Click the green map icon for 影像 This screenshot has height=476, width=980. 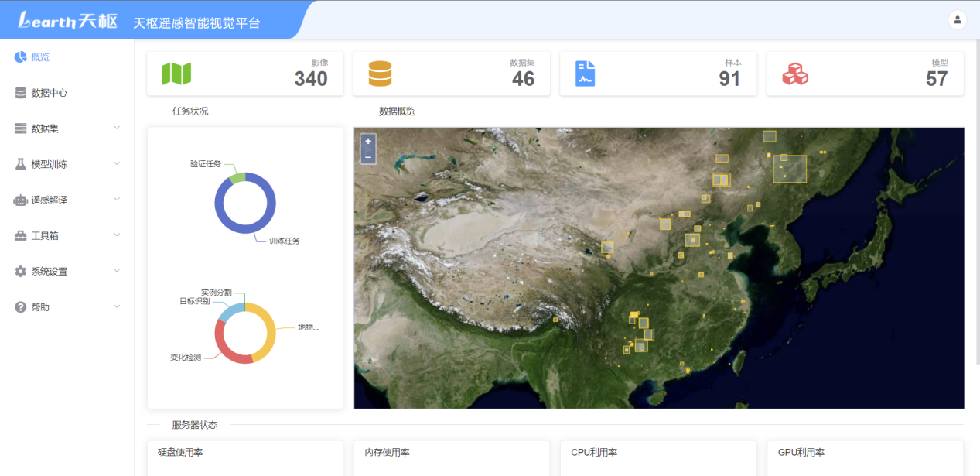pyautogui.click(x=176, y=74)
